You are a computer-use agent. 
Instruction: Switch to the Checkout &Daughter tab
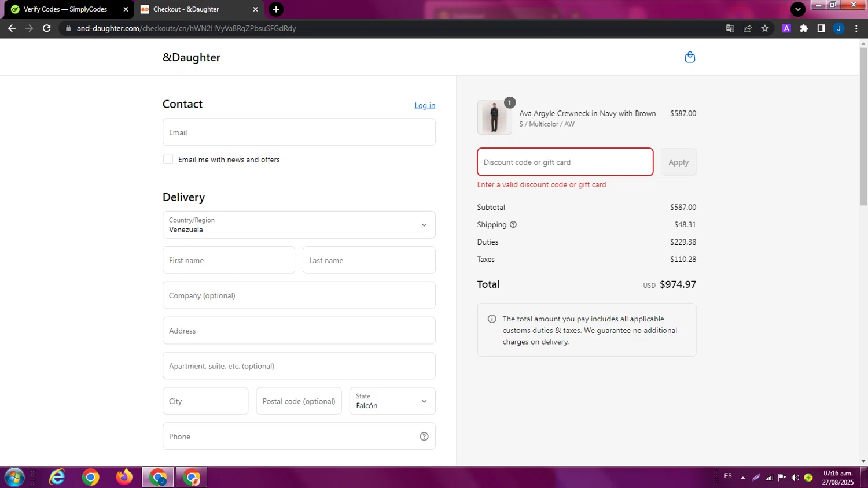pos(198,9)
